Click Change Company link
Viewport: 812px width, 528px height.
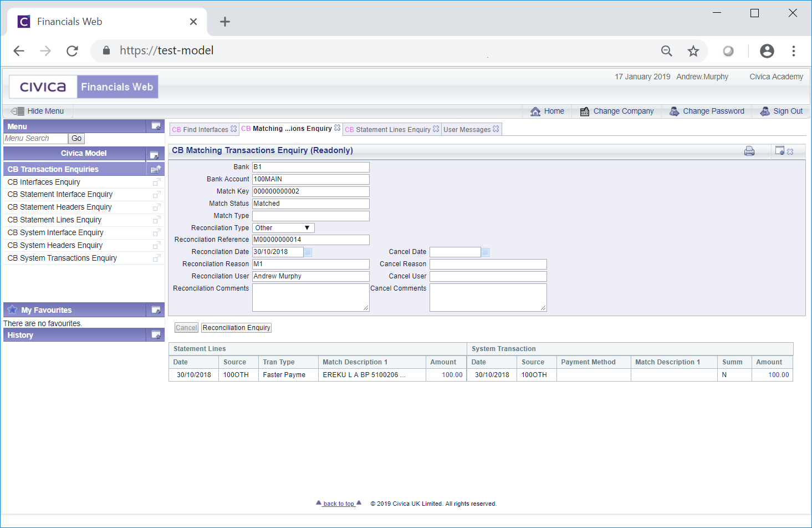[x=617, y=111]
